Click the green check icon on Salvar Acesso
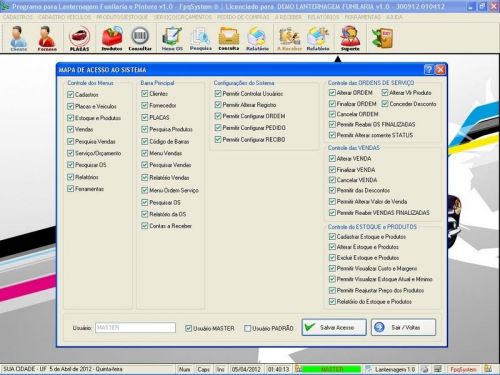This screenshot has width=500, height=375. pos(310,327)
